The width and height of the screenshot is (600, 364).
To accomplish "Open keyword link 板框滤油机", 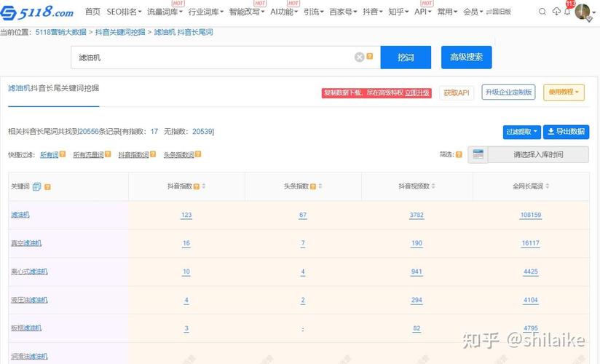I will pos(26,328).
